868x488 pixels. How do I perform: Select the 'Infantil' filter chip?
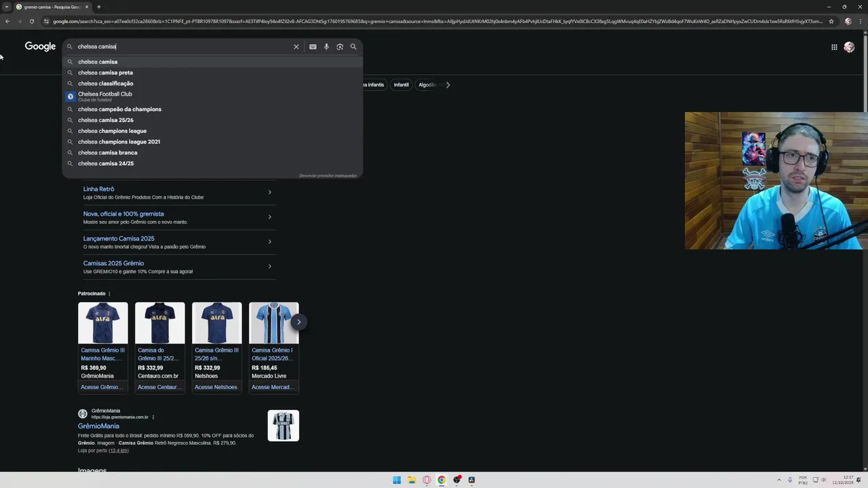click(x=401, y=85)
